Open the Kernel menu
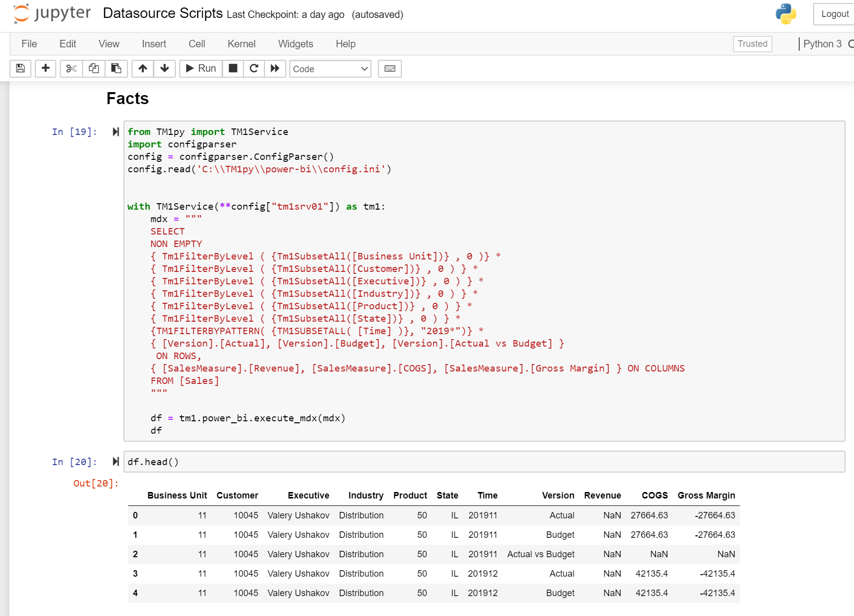854x616 pixels. click(x=242, y=44)
